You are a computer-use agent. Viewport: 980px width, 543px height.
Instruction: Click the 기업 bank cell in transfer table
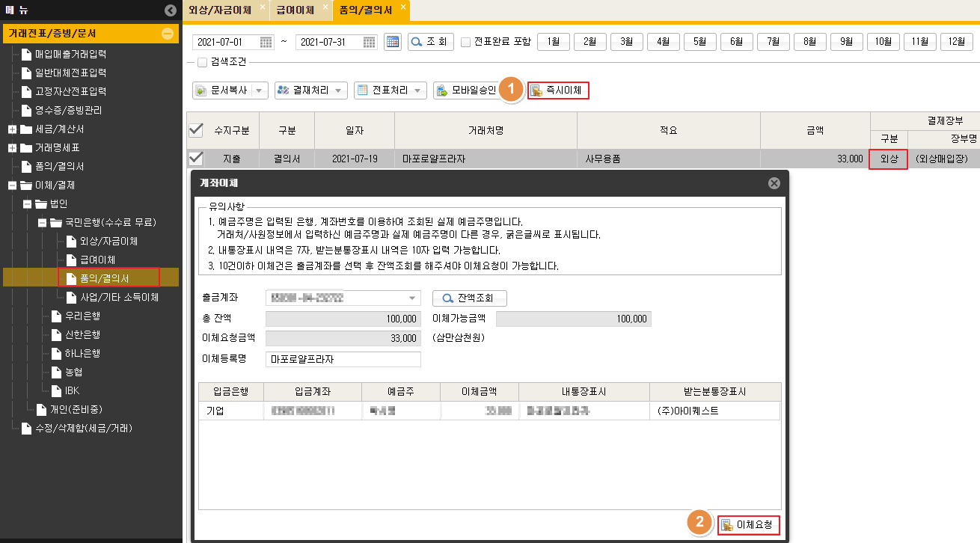231,411
